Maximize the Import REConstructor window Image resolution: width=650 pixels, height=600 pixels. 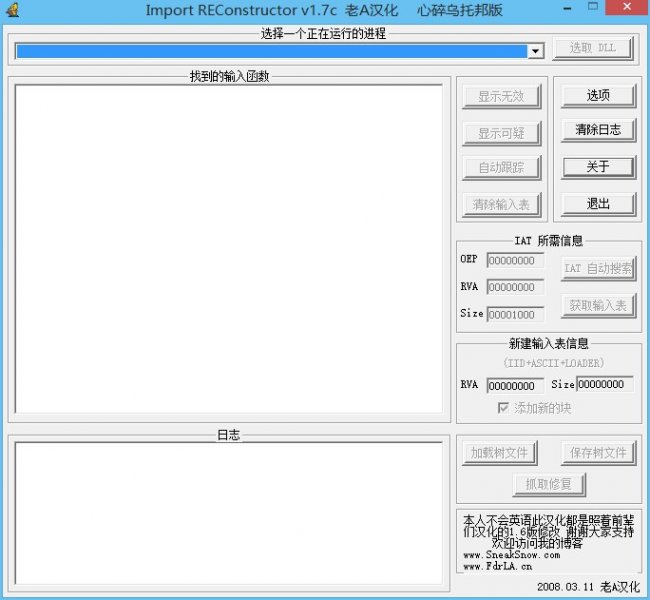click(x=593, y=7)
